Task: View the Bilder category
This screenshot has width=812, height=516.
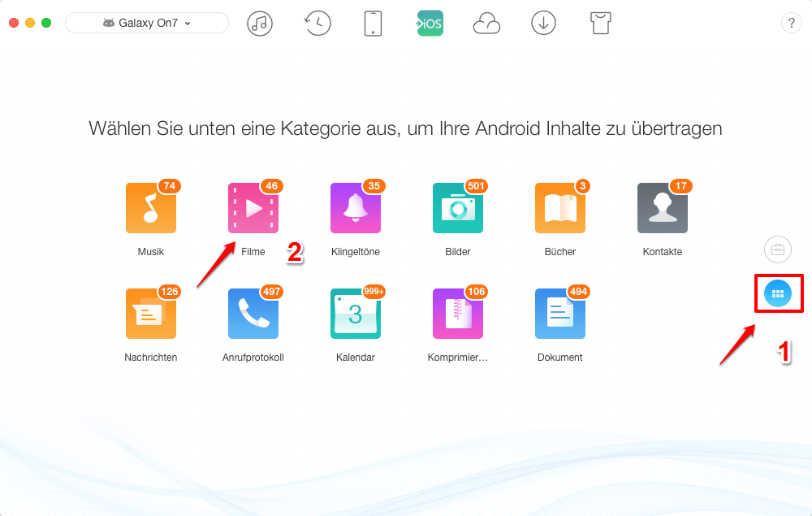Action: (457, 208)
